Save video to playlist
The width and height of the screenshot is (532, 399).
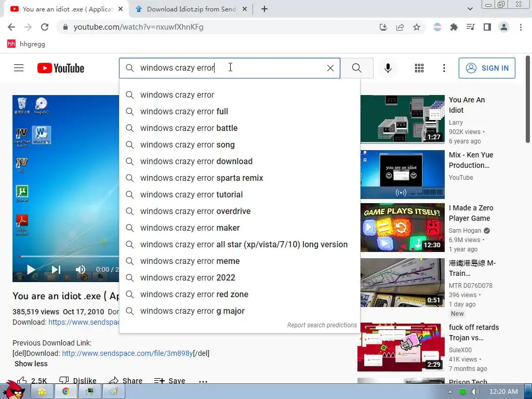[169, 381]
